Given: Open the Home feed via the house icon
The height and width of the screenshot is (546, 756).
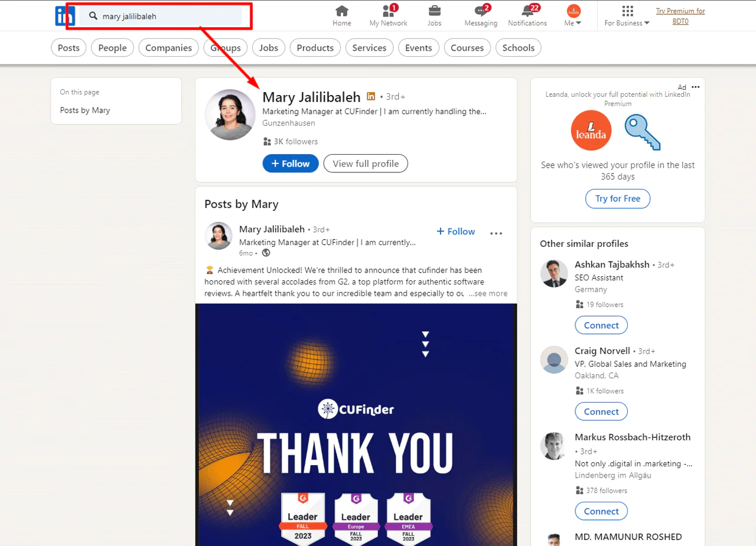Looking at the screenshot, I should pyautogui.click(x=342, y=12).
